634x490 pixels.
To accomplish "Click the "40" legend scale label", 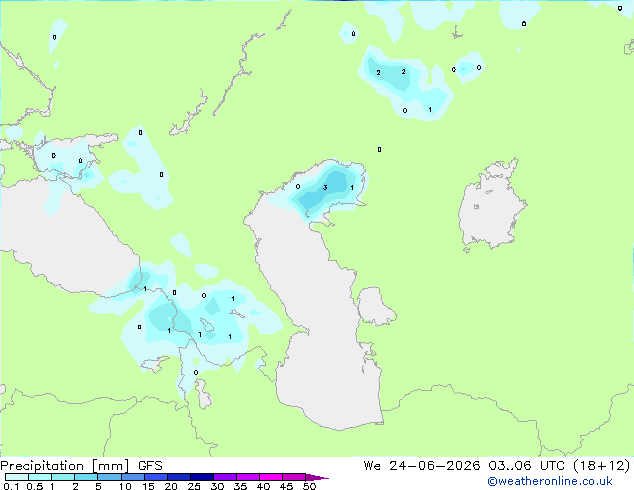I will point(263,486).
